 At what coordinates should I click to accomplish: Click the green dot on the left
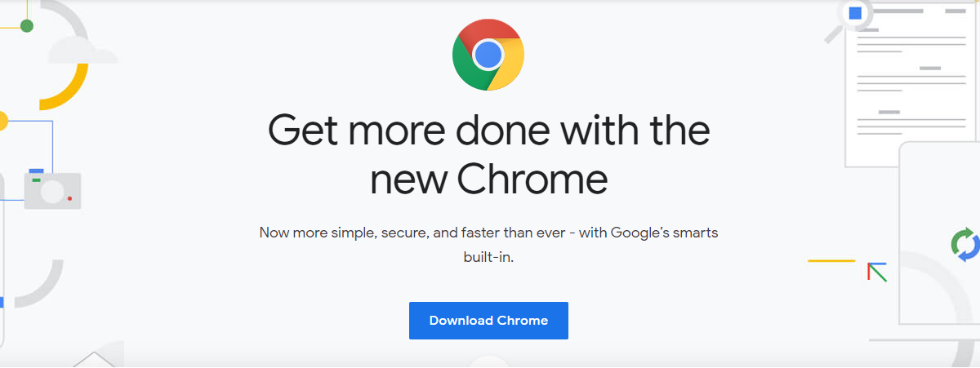click(26, 26)
